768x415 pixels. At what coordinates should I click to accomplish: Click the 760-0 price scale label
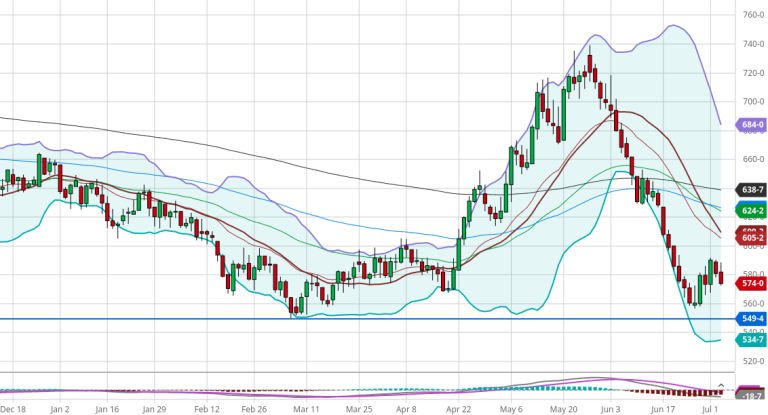click(753, 16)
